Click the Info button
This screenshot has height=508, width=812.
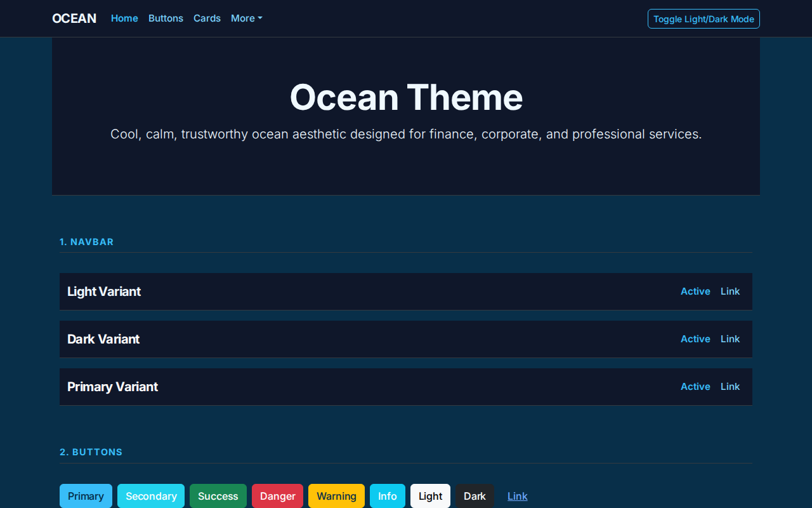pyautogui.click(x=388, y=496)
